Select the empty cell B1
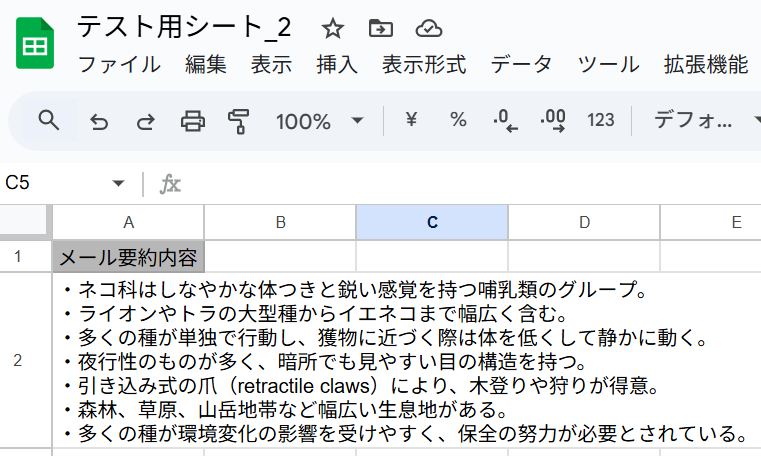 tap(280, 256)
